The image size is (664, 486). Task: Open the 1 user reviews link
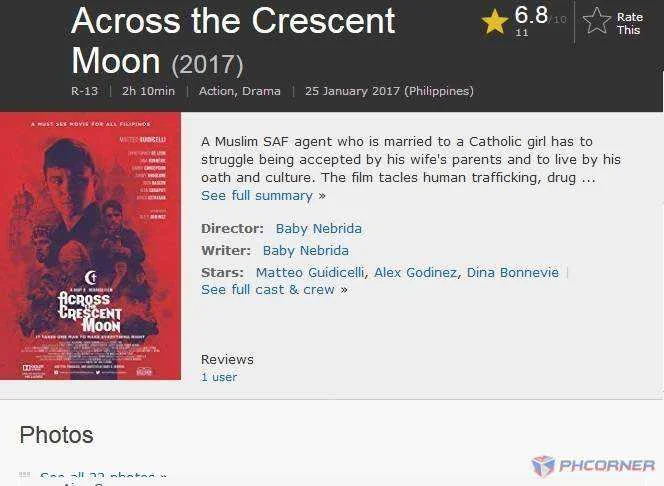point(219,377)
